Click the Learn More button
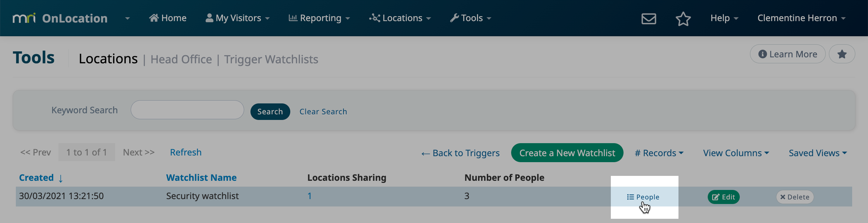 [x=788, y=54]
